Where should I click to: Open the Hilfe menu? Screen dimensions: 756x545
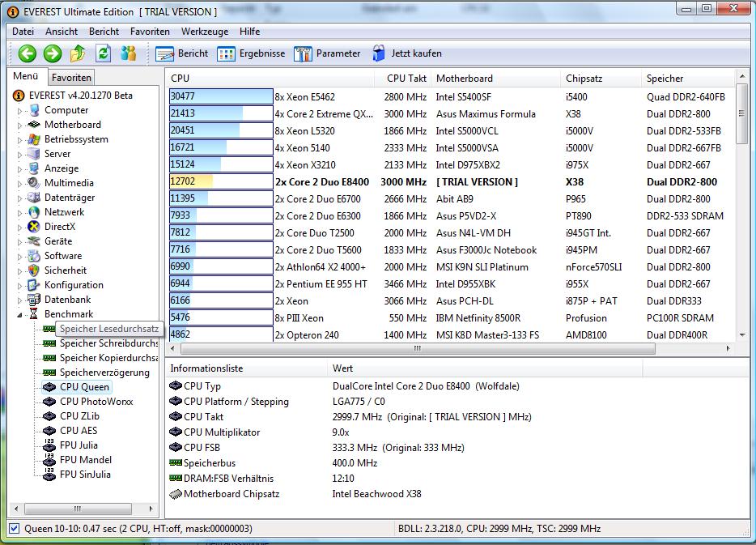(x=250, y=32)
